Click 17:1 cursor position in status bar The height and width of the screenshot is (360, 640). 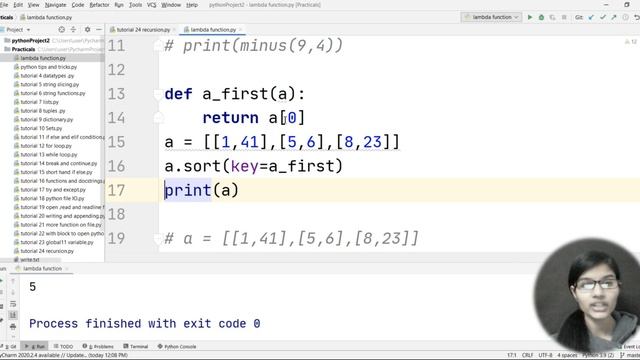coord(512,356)
